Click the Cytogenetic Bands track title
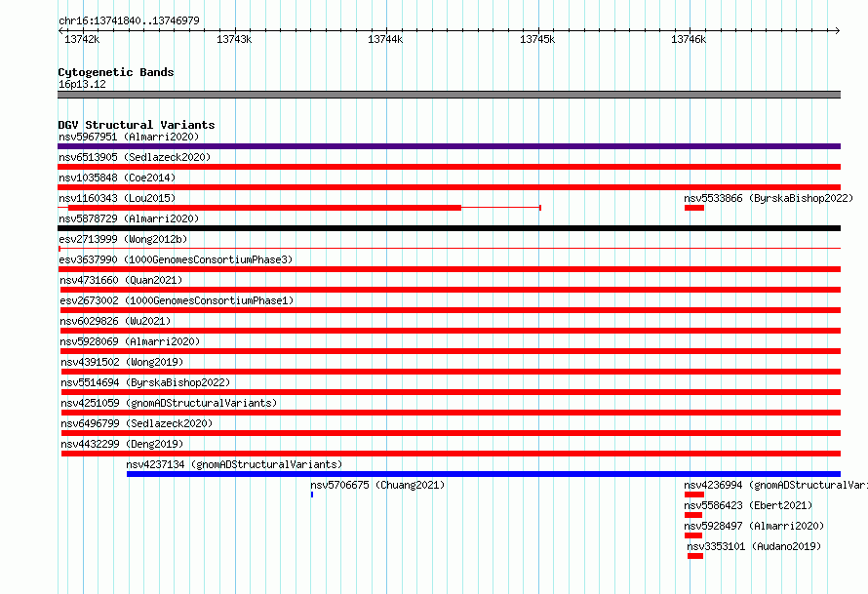 (x=116, y=72)
